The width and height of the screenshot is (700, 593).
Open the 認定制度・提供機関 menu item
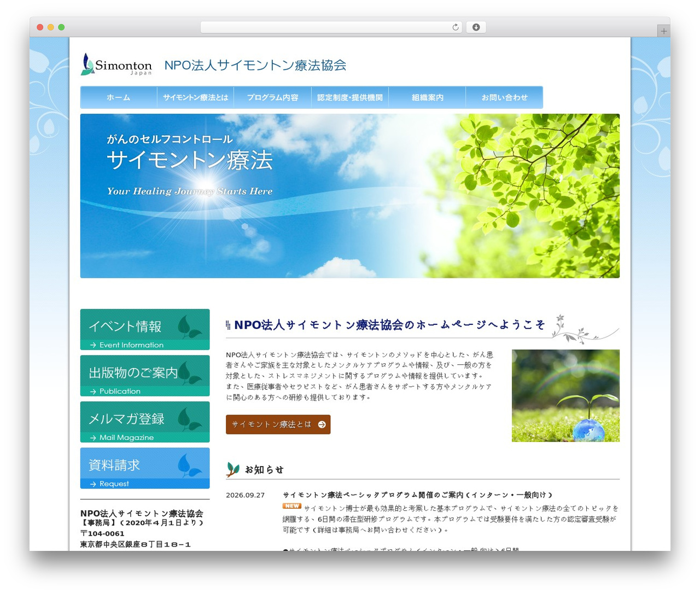350,97
